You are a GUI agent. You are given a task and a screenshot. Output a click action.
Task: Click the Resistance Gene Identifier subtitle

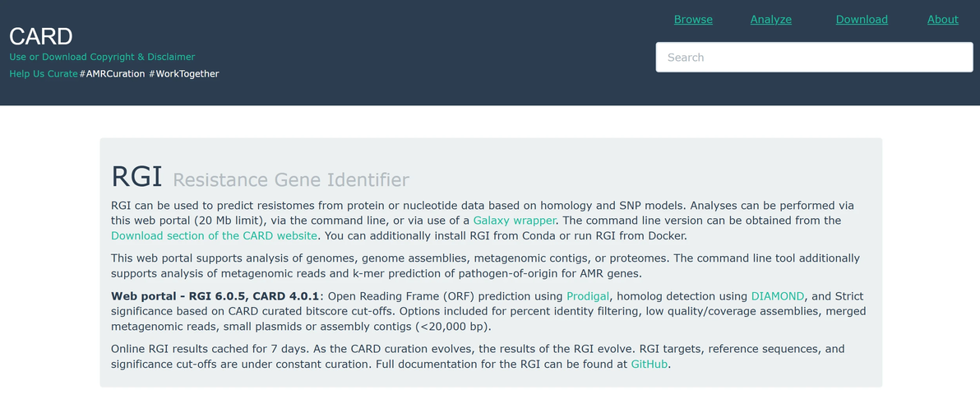point(291,180)
